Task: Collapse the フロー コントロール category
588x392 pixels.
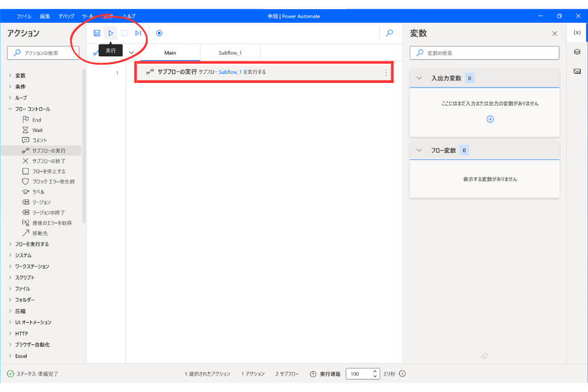Action: coord(10,109)
